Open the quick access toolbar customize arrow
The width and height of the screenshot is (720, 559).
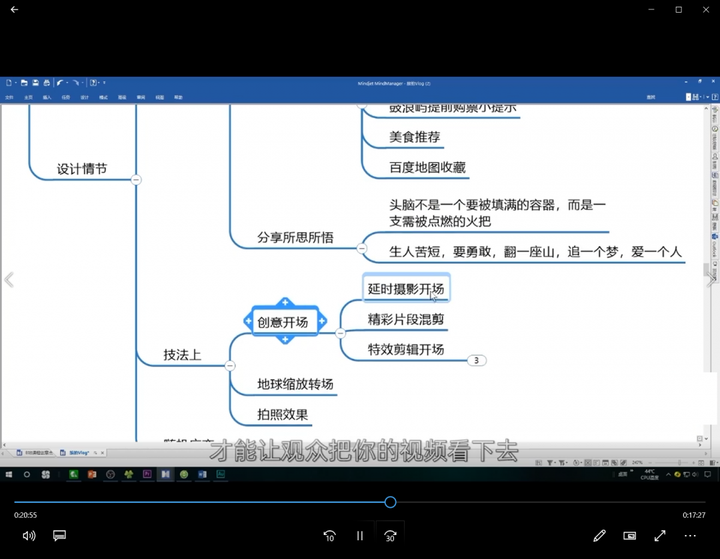[x=104, y=83]
